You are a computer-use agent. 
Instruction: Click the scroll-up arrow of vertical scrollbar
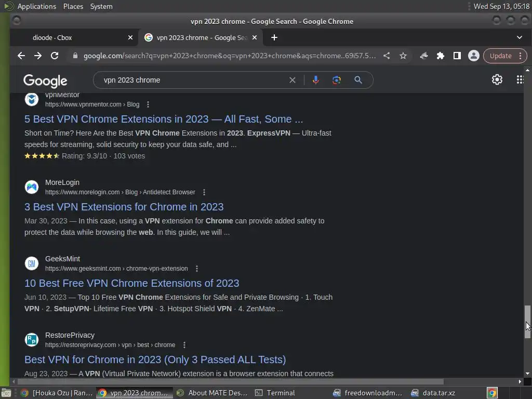coord(527,70)
